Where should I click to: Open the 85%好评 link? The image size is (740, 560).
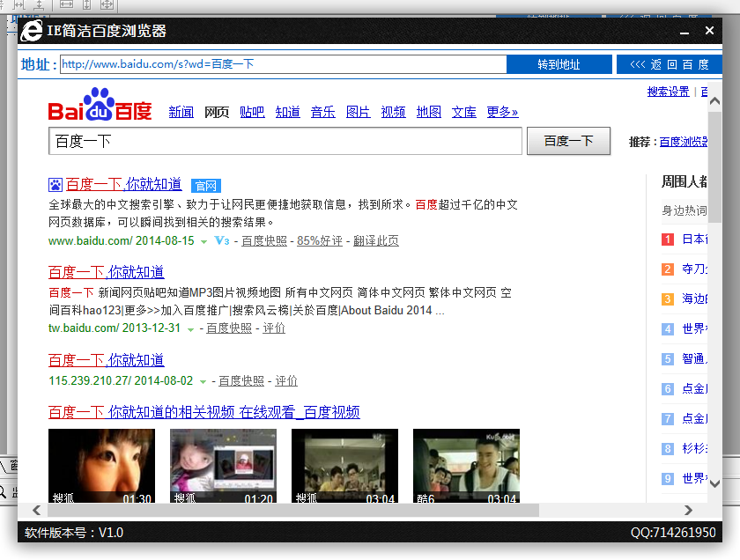[320, 241]
